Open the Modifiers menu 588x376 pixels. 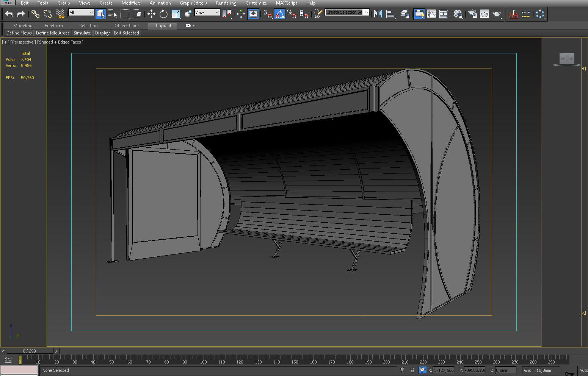[131, 3]
